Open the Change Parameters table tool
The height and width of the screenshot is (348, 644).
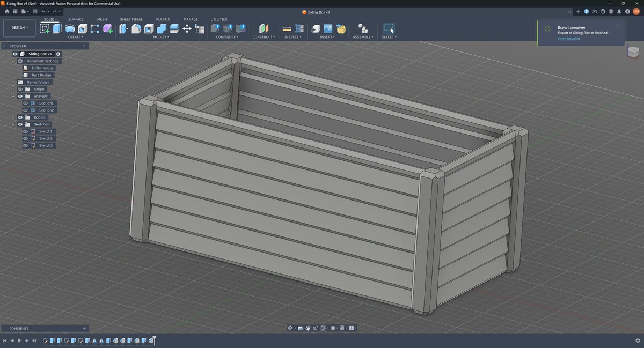click(x=199, y=29)
